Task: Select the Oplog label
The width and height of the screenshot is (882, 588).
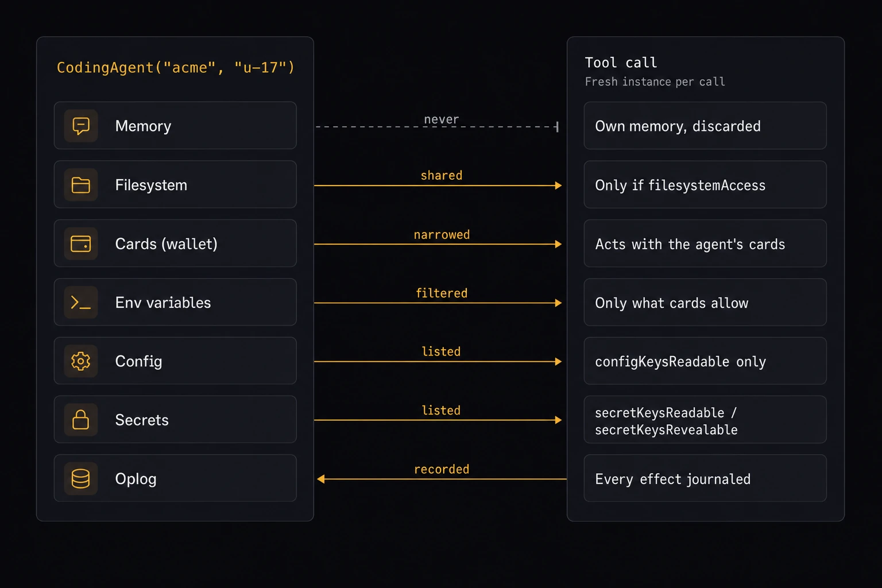Action: 136,479
